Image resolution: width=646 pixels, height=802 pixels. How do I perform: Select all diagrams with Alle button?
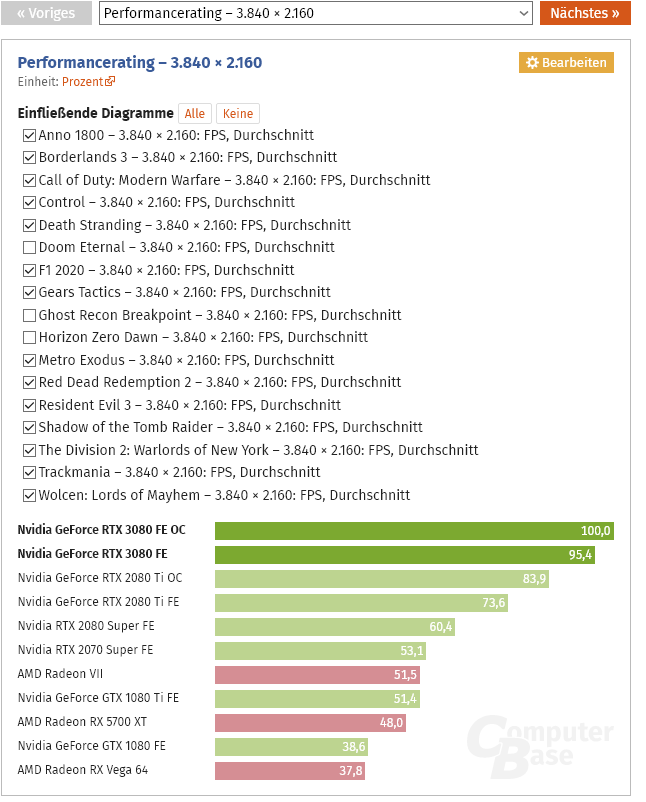click(x=195, y=114)
